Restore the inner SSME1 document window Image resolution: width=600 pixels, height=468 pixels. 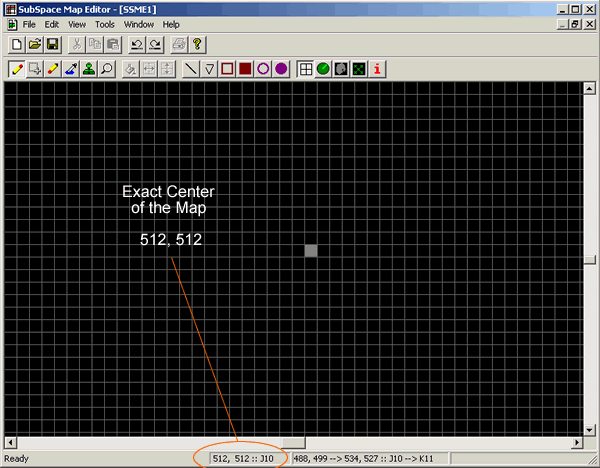575,24
